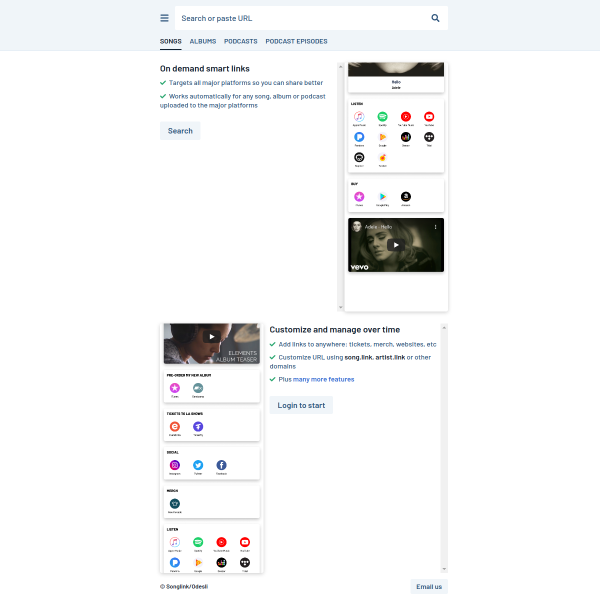Open Deezer in Adele Hello preview
The width and height of the screenshot is (600, 600).
click(x=406, y=137)
